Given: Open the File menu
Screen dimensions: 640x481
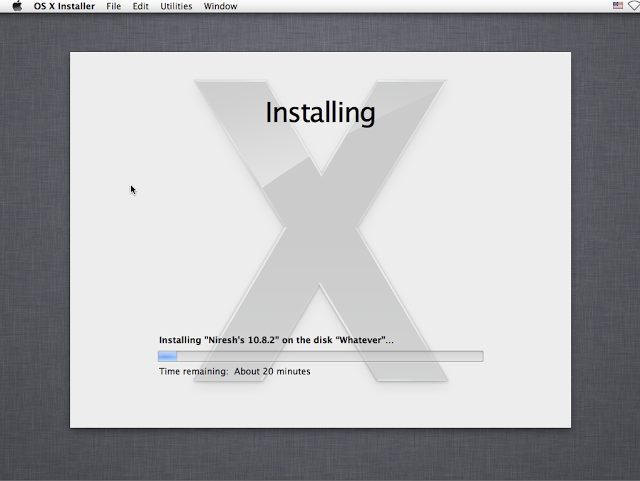Looking at the screenshot, I should pos(114,6).
